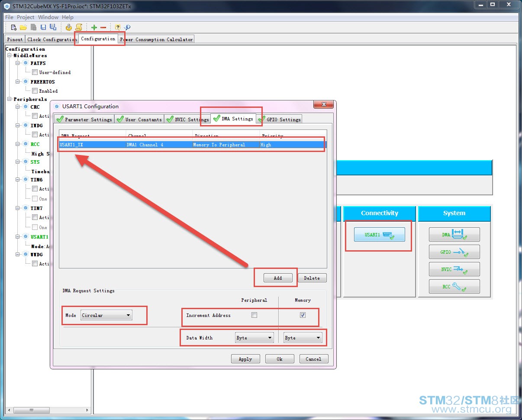Open the GPIO System configuration button
The image size is (522, 420).
pos(454,252)
